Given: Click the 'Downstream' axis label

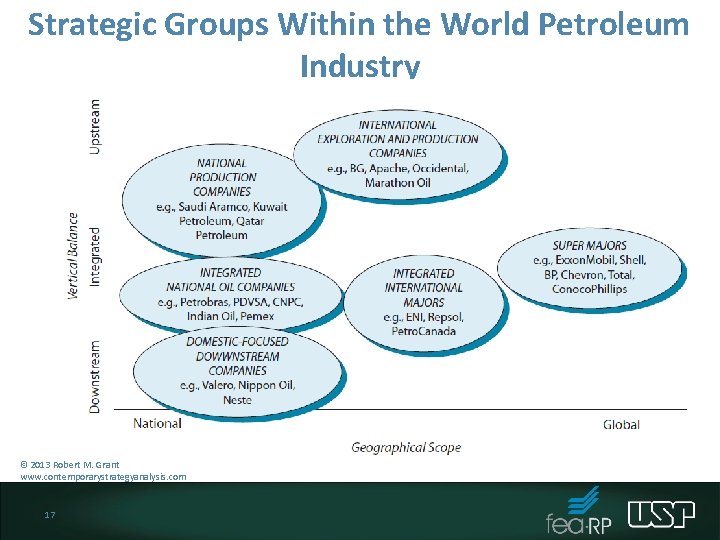Looking at the screenshot, I should coord(95,377).
